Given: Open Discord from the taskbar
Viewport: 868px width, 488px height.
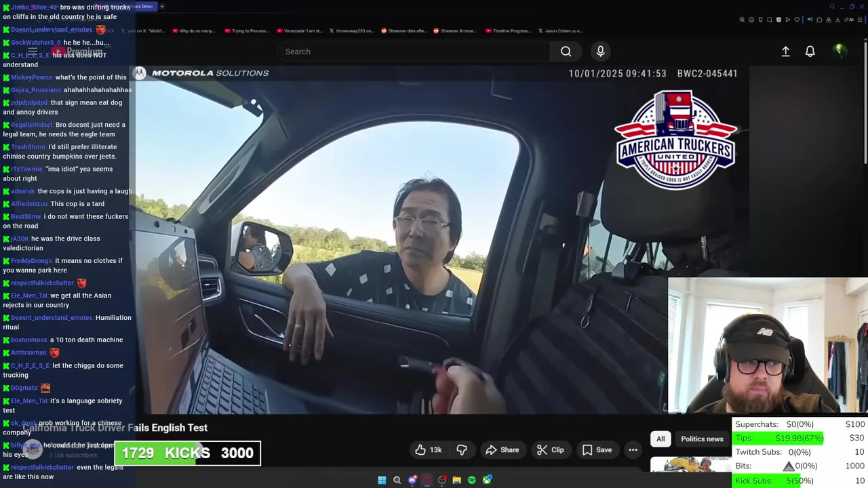Looking at the screenshot, I should click(x=412, y=480).
